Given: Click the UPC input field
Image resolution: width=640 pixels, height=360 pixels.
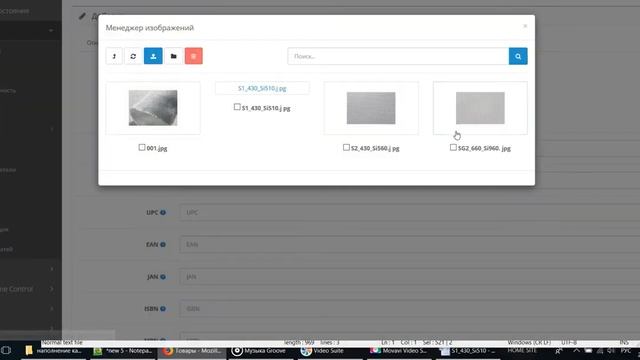Looking at the screenshot, I should click(409, 212).
